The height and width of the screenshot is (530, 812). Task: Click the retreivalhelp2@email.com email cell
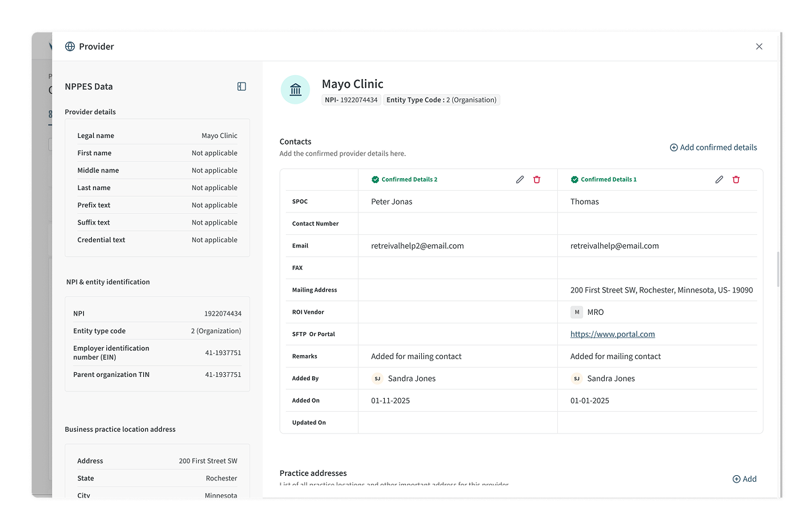click(x=417, y=246)
